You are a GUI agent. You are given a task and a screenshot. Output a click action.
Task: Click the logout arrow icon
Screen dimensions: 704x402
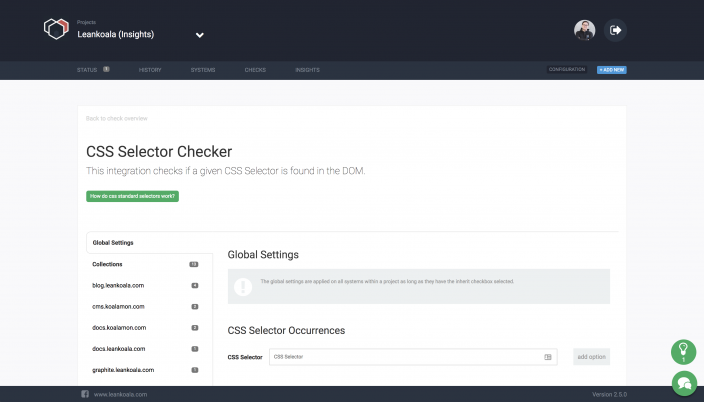point(615,30)
